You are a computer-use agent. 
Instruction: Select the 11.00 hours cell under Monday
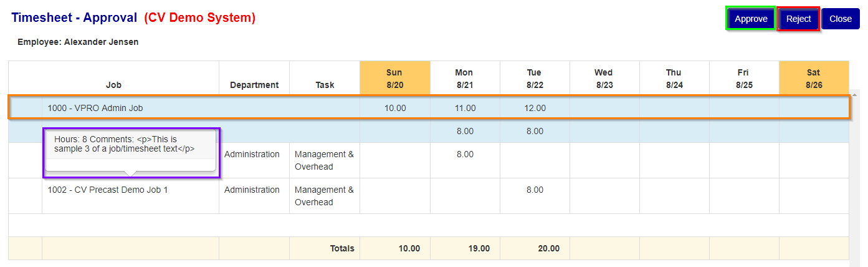(x=464, y=108)
